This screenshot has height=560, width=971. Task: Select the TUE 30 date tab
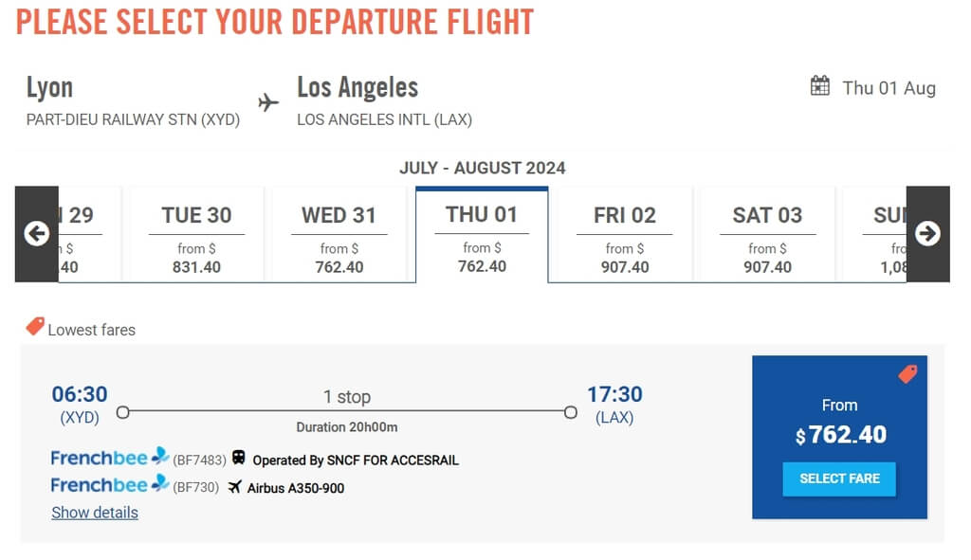[x=196, y=235]
